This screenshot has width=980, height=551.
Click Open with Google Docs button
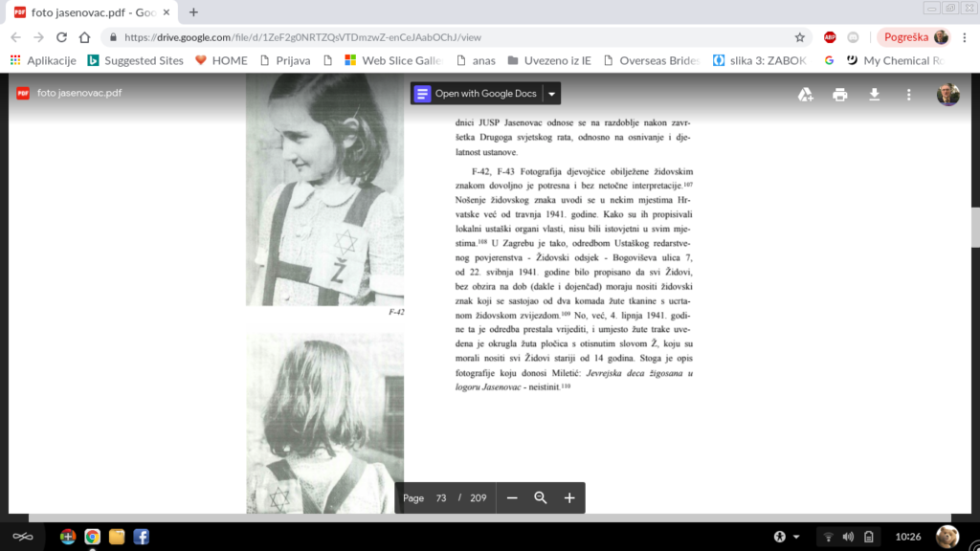pos(476,94)
